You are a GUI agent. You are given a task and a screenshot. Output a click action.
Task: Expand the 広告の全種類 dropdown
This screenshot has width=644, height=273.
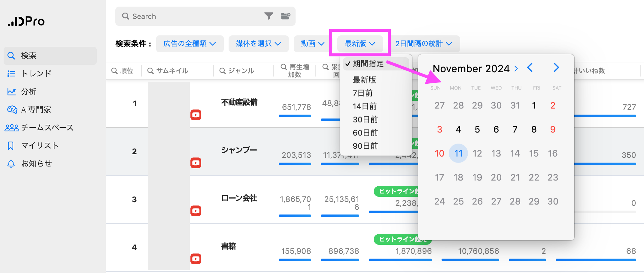(190, 44)
